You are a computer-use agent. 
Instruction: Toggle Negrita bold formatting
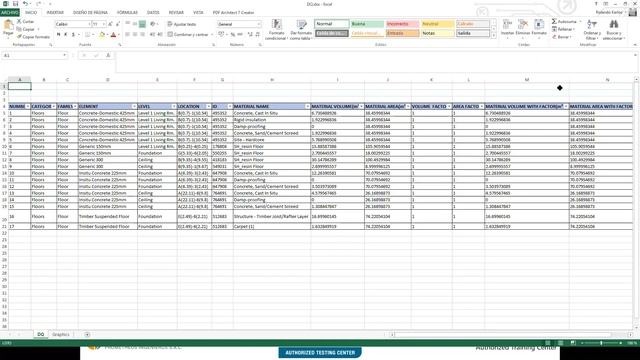[x=58, y=35]
